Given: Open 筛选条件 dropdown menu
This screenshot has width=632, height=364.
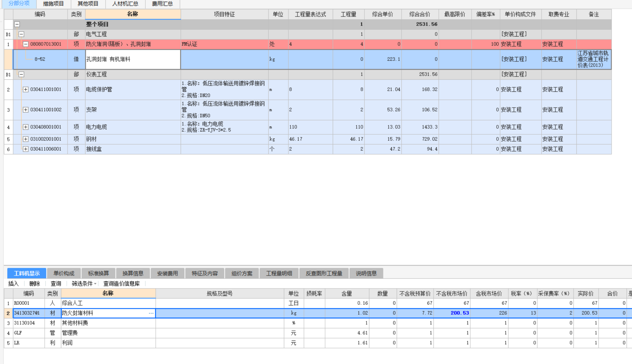Looking at the screenshot, I should (x=82, y=283).
